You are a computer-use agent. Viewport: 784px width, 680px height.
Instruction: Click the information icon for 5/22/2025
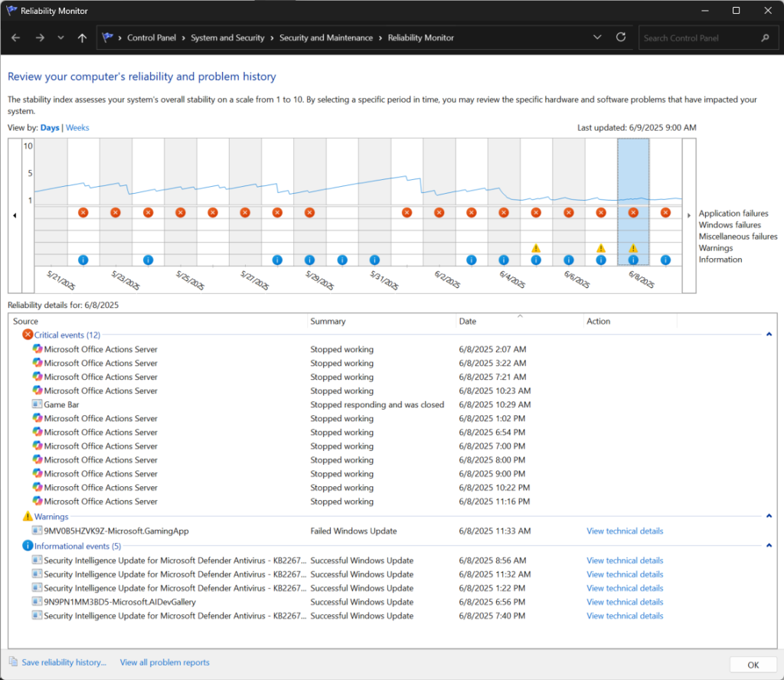point(83,260)
